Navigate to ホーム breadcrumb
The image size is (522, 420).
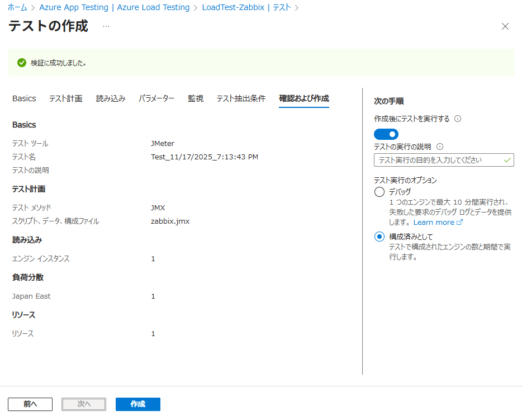click(17, 7)
